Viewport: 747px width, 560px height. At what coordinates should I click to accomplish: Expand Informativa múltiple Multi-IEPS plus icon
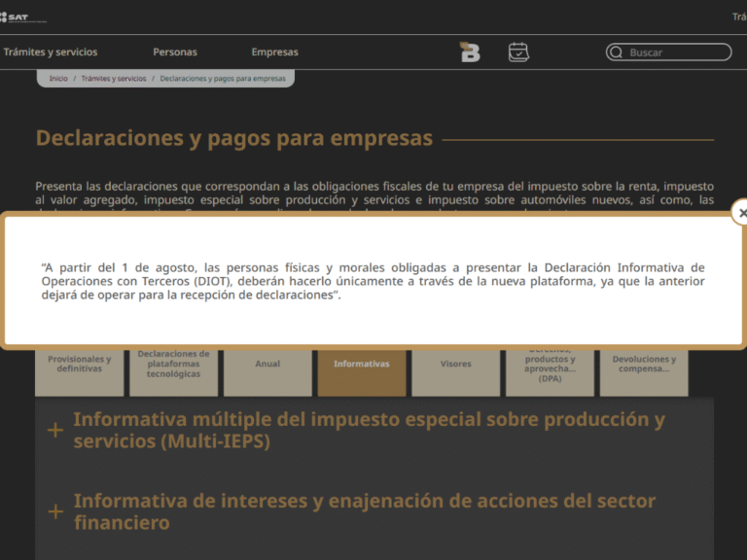point(55,430)
